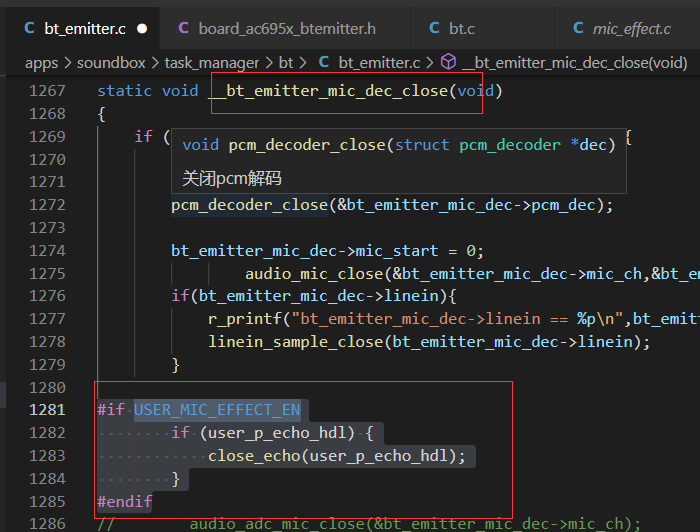
Task: Click the opening brace on line 1268
Action: pyautogui.click(x=101, y=114)
